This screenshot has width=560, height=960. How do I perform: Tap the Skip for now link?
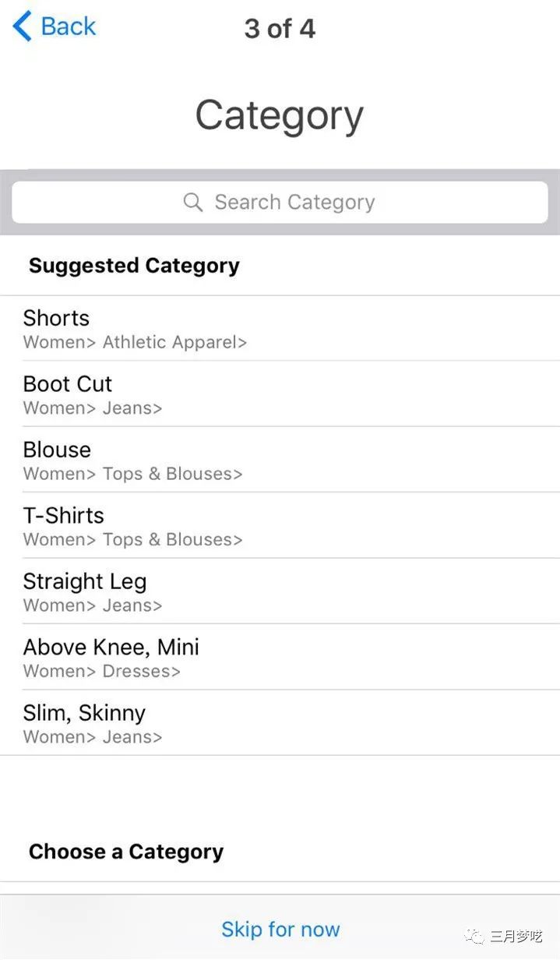280,929
